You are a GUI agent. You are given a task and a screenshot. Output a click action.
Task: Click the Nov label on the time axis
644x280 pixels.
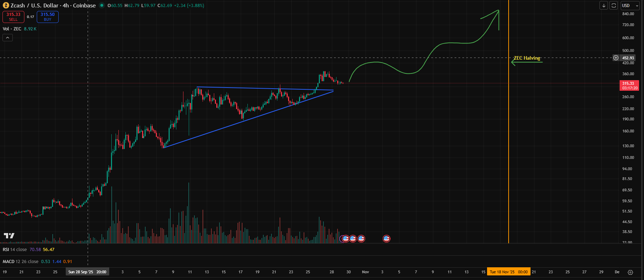click(x=365, y=272)
